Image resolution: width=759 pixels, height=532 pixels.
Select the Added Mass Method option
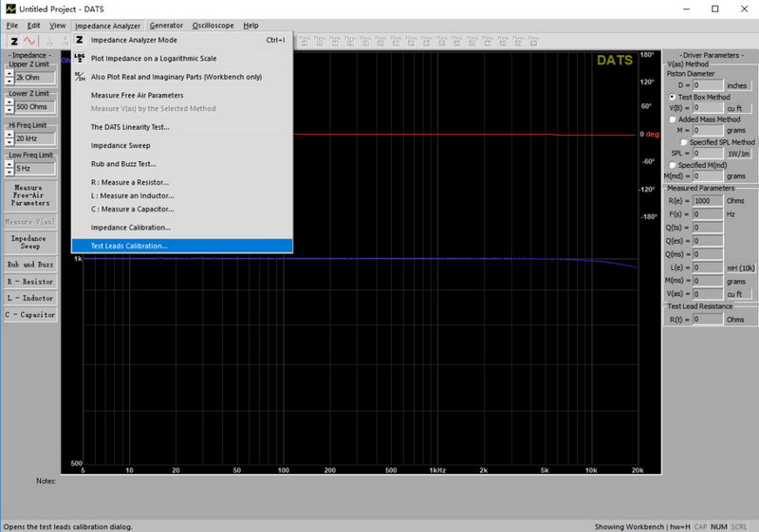click(673, 119)
